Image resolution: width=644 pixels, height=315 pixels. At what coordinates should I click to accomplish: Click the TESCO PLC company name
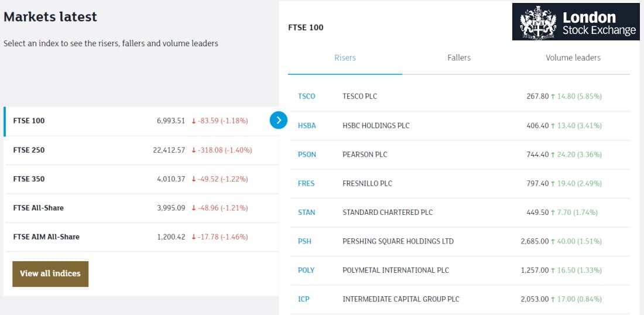tap(360, 97)
